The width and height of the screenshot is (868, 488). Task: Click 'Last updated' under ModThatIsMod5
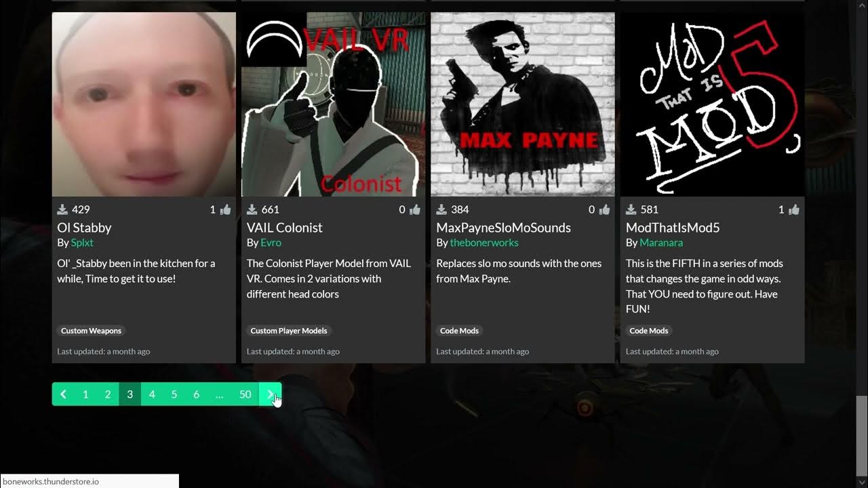[672, 351]
